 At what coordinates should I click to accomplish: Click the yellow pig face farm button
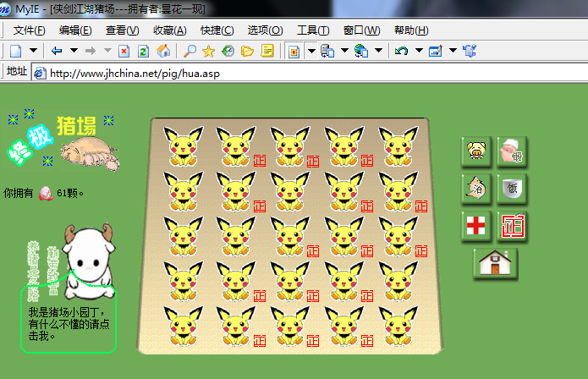(x=476, y=151)
